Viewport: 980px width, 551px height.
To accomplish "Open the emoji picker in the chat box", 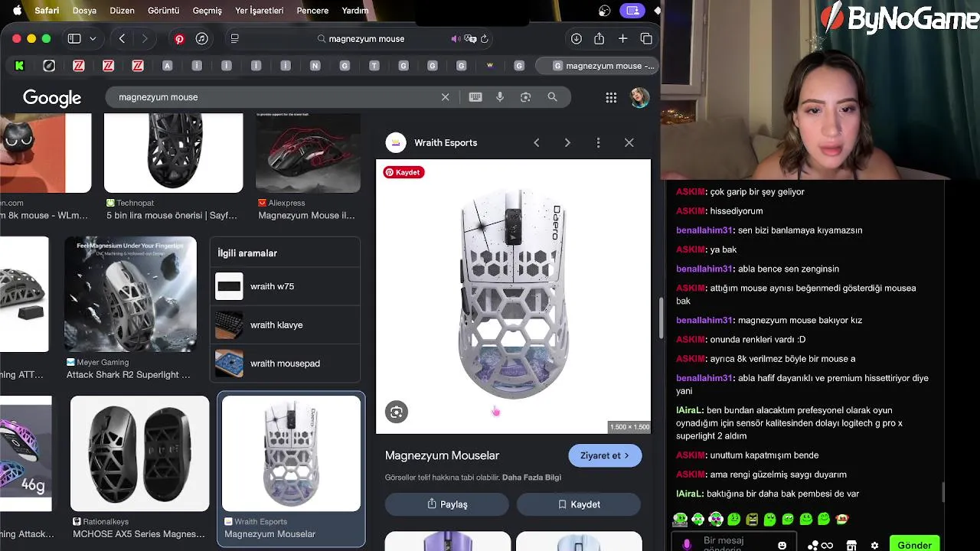I will pos(782,546).
